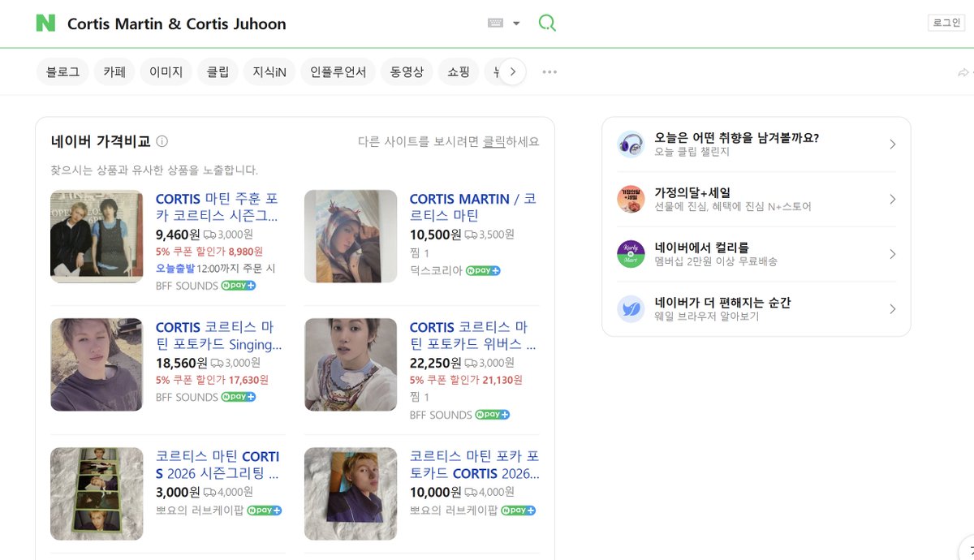974x560 pixels.
Task: Click Npay+ badge on the 22,250원 item
Action: click(x=493, y=415)
